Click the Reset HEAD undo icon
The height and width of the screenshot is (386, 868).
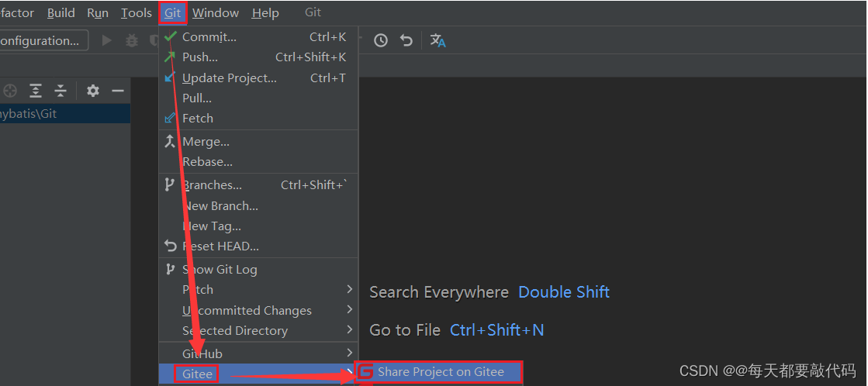171,246
